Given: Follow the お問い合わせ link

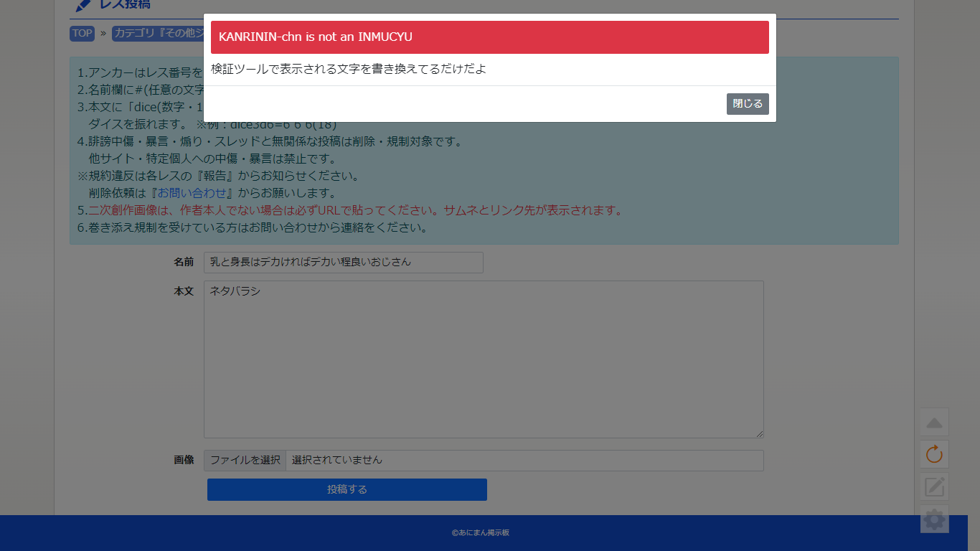Looking at the screenshot, I should coord(192,193).
